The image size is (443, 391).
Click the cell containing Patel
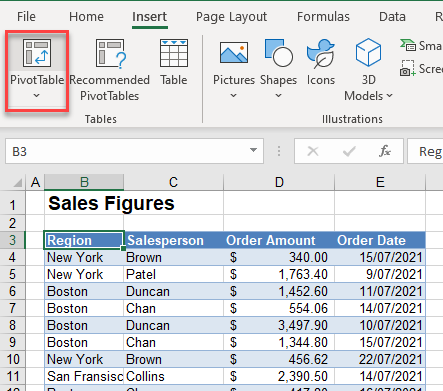173,274
